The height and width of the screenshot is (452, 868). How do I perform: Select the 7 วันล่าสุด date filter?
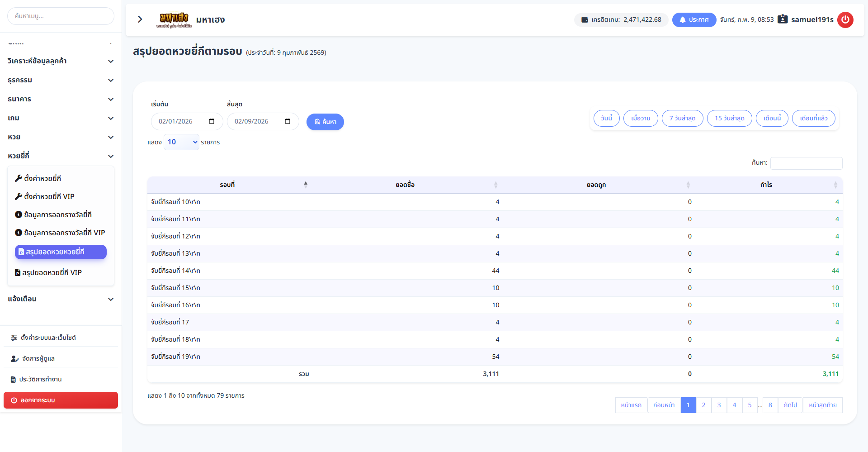(x=682, y=119)
